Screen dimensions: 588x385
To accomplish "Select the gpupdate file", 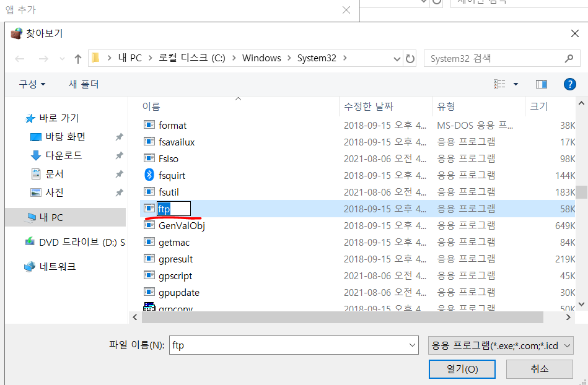I will click(x=179, y=293).
